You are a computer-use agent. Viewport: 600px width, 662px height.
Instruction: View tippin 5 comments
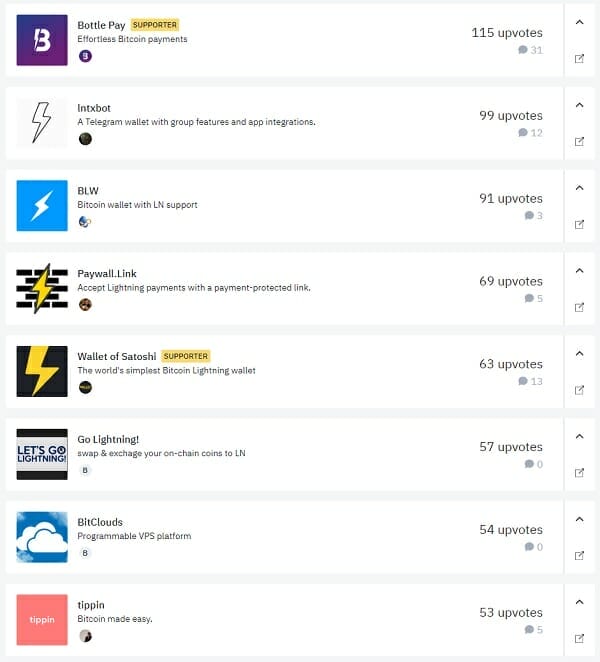pos(534,629)
